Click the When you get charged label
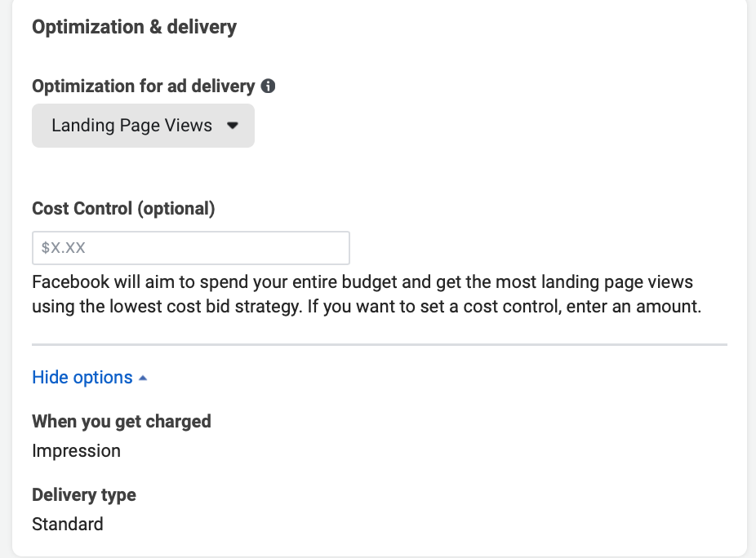The width and height of the screenshot is (756, 558). click(x=122, y=422)
